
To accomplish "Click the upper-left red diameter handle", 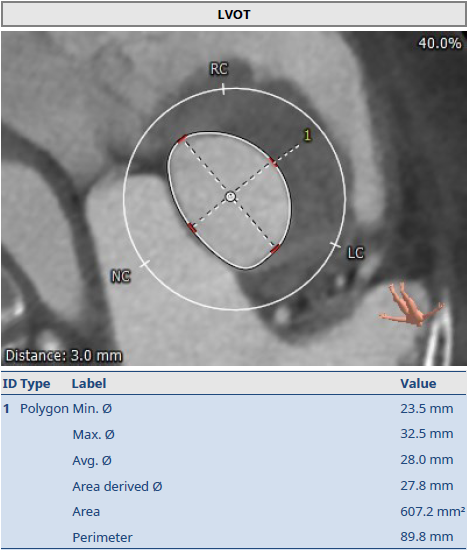I will point(182,140).
